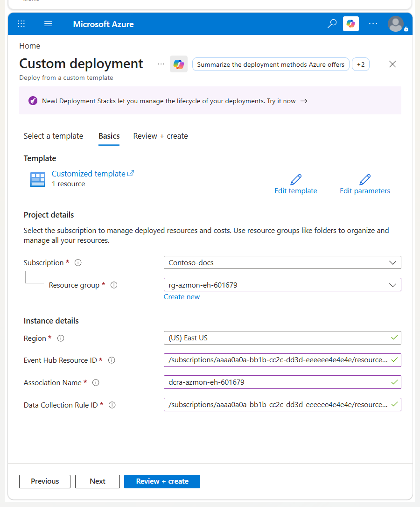Click Create new resource group link
The image size is (420, 507).
click(x=182, y=297)
